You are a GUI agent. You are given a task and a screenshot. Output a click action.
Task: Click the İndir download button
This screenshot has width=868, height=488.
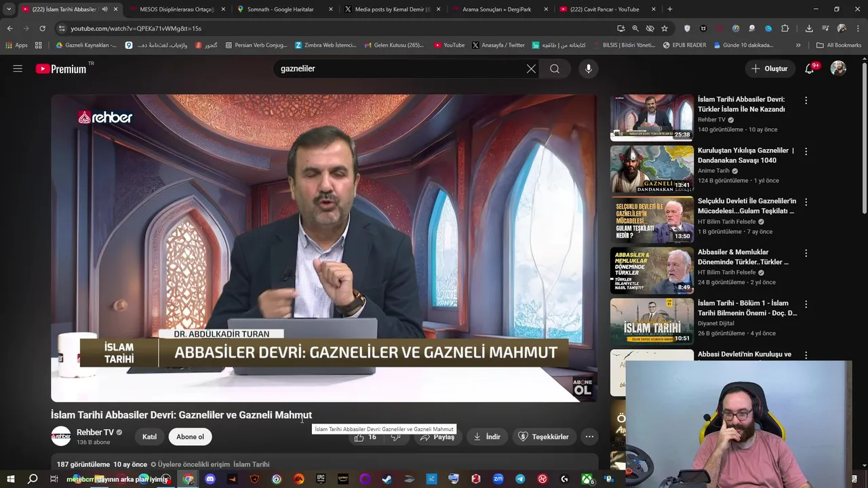click(487, 437)
